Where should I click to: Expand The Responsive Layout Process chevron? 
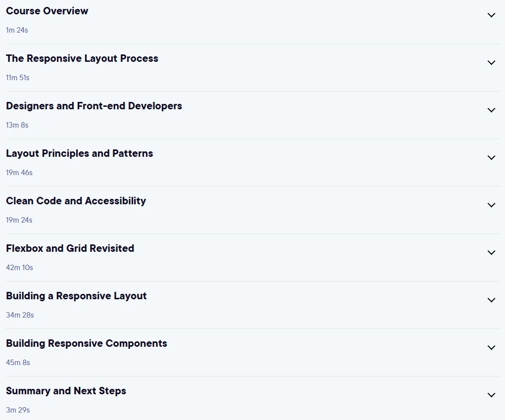pyautogui.click(x=491, y=62)
